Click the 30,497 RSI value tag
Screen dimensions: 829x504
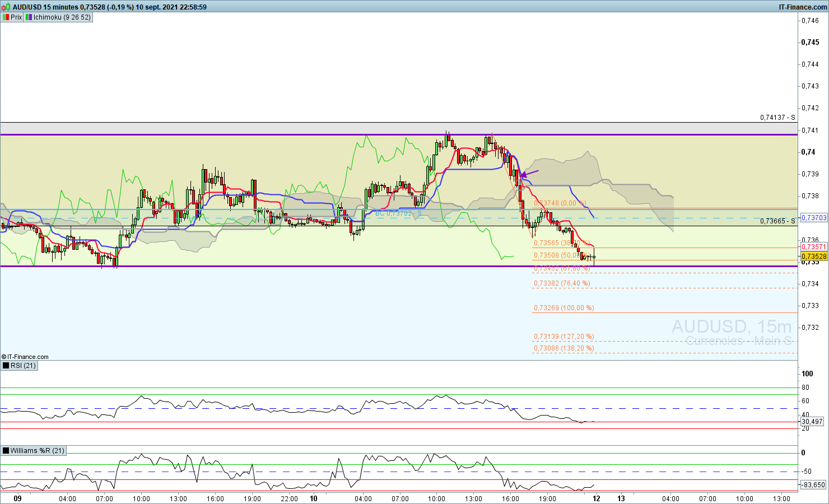(x=812, y=422)
